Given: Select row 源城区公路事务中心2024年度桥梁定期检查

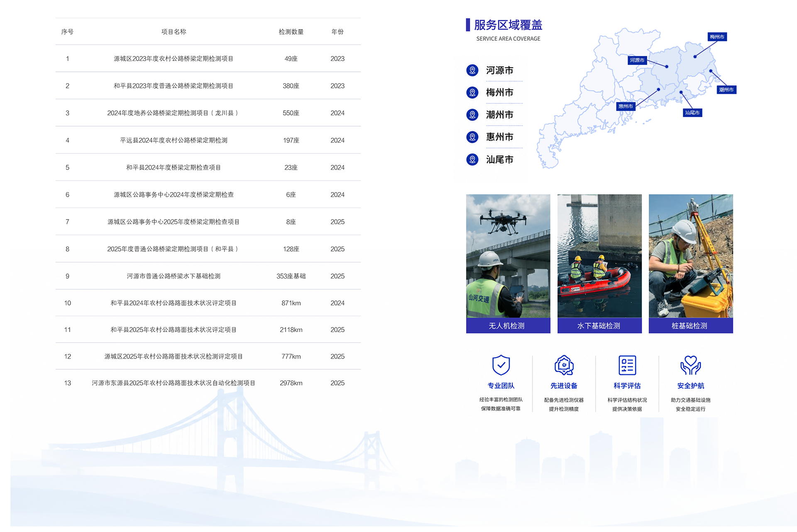Looking at the screenshot, I should [208, 195].
